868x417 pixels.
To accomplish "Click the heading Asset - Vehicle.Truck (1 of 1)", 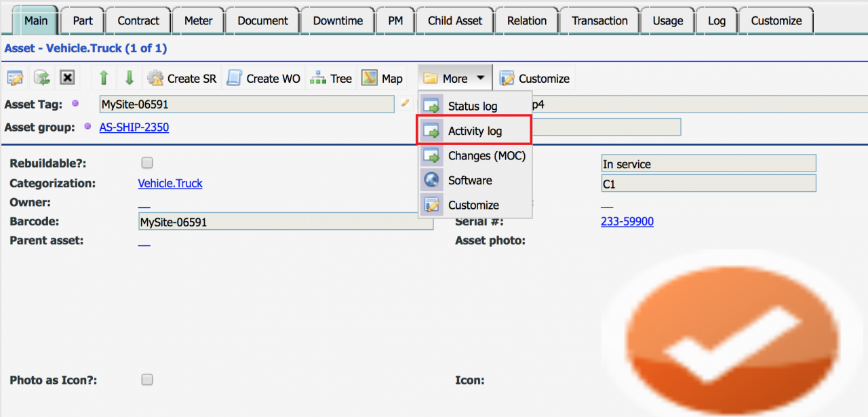I will 85,48.
